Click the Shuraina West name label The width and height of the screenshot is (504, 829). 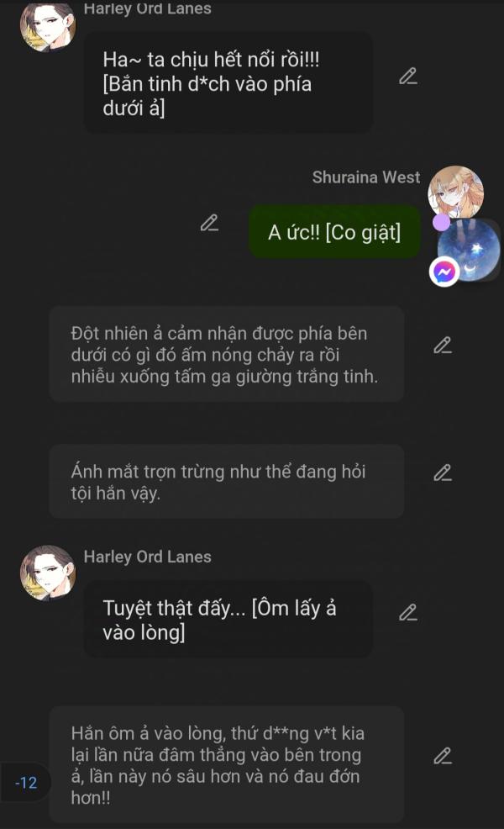[366, 177]
